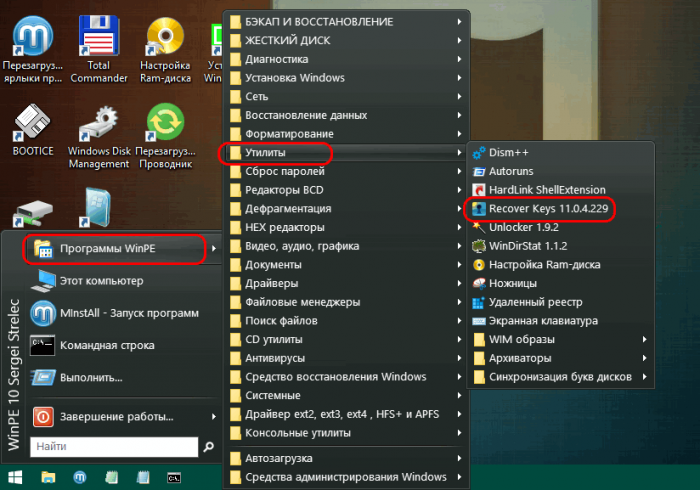The width and height of the screenshot is (700, 490).
Task: Open the Автозагрузка menu folder
Action: click(346, 458)
